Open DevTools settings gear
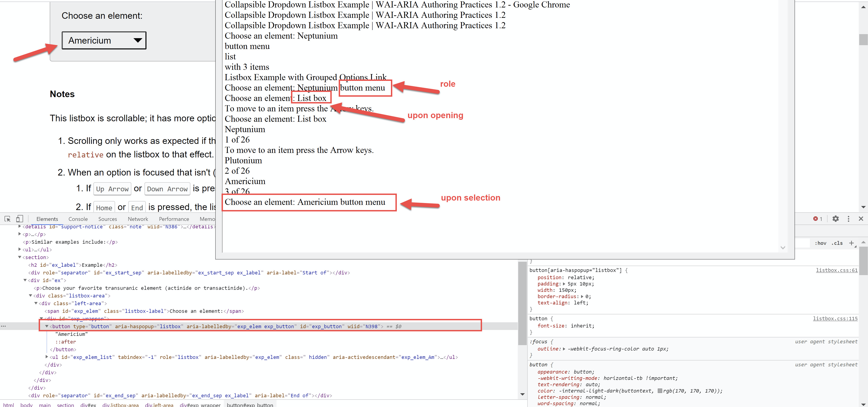The height and width of the screenshot is (407, 868). pos(835,219)
